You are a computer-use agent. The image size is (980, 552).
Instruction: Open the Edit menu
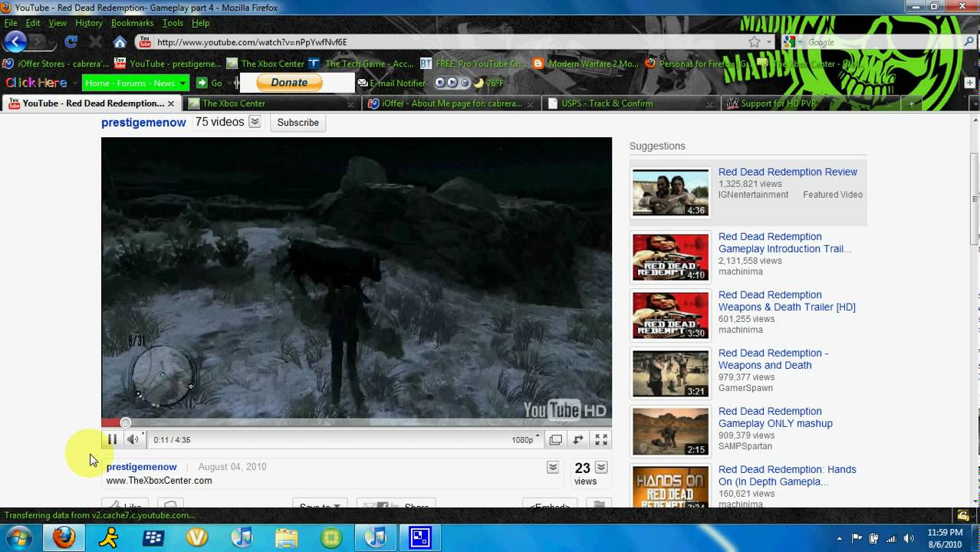pyautogui.click(x=33, y=23)
